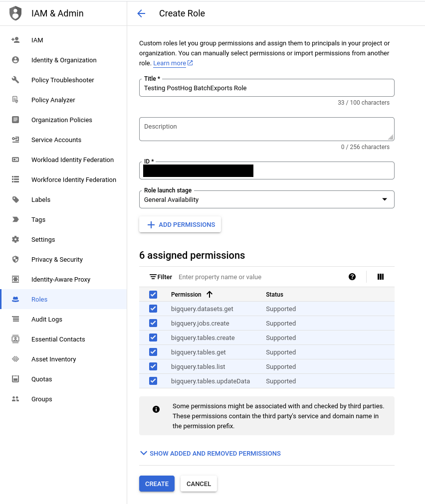Click the info icon in the permissions notice
Screen dimensions: 425x504
156,409
